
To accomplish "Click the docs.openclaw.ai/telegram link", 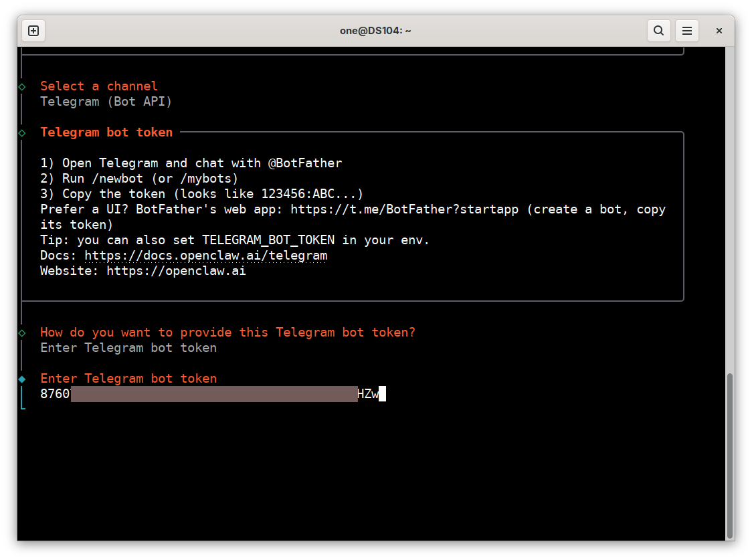I will click(x=206, y=256).
